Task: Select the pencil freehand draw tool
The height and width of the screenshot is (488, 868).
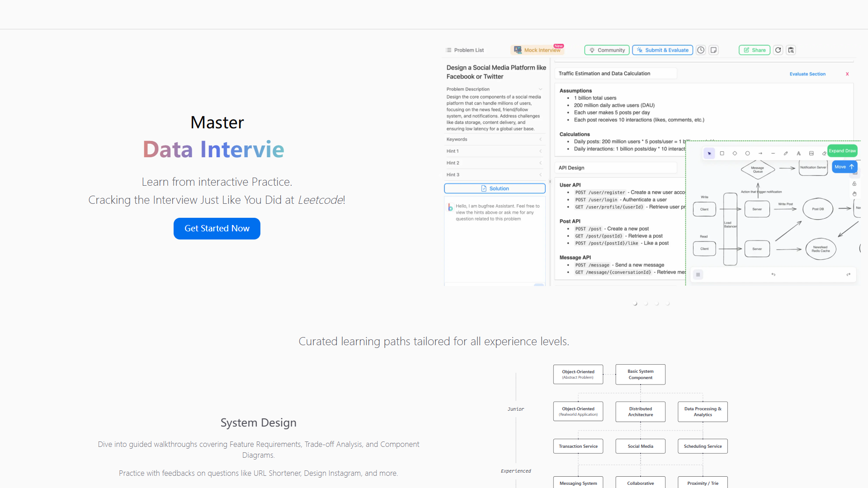Action: 786,154
